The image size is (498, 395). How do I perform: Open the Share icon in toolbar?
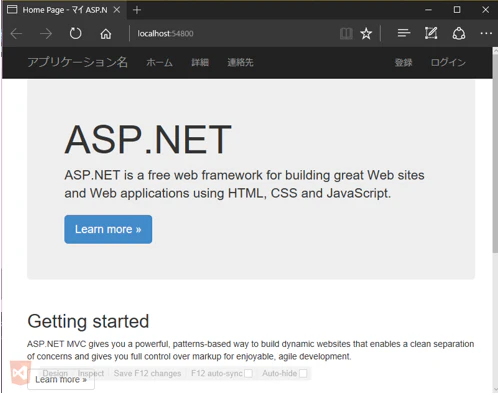coord(459,34)
